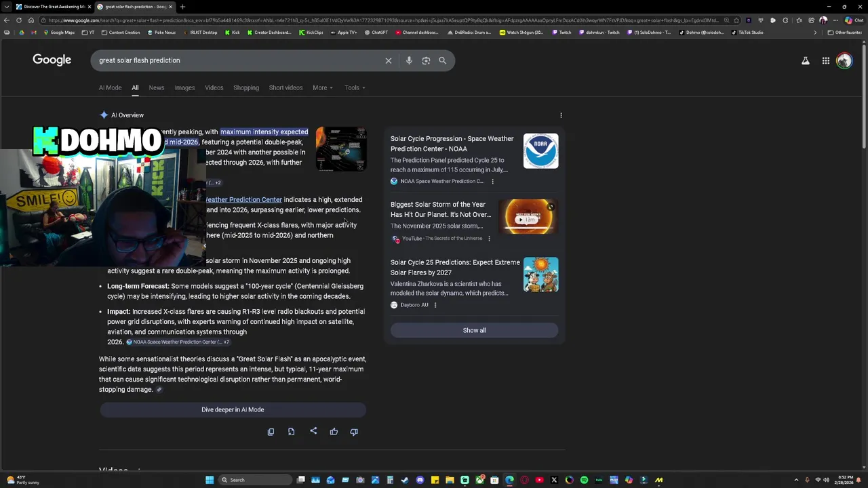The width and height of the screenshot is (868, 488).
Task: Switch to Short videos tab
Action: (285, 87)
